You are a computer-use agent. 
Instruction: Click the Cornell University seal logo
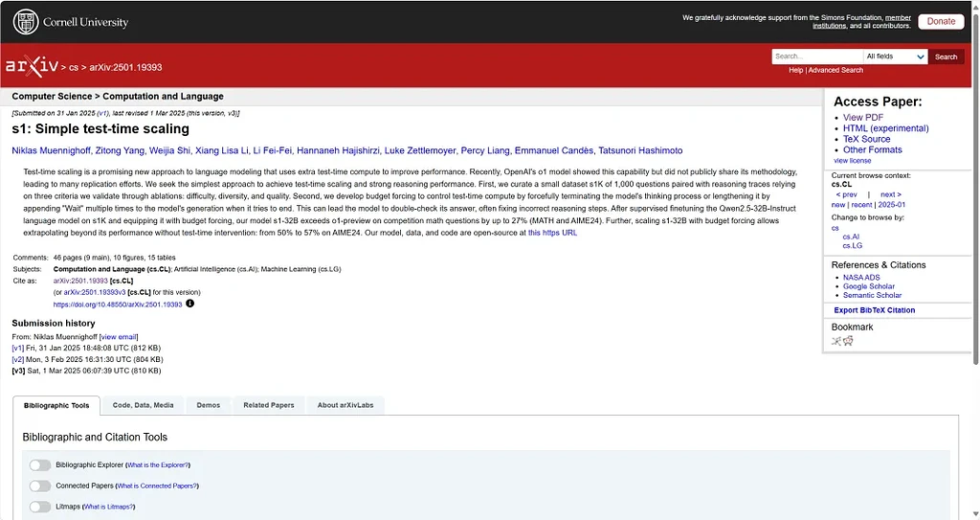[x=26, y=21]
